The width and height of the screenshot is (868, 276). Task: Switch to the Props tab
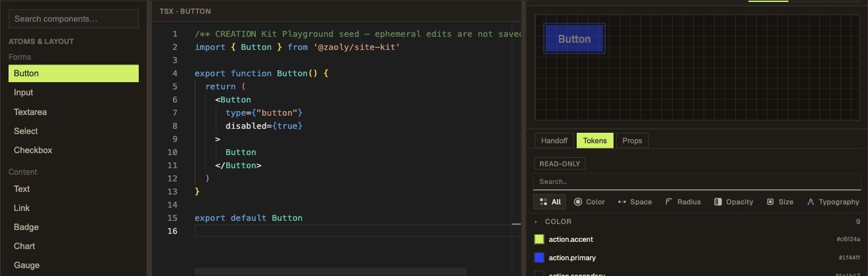point(632,141)
